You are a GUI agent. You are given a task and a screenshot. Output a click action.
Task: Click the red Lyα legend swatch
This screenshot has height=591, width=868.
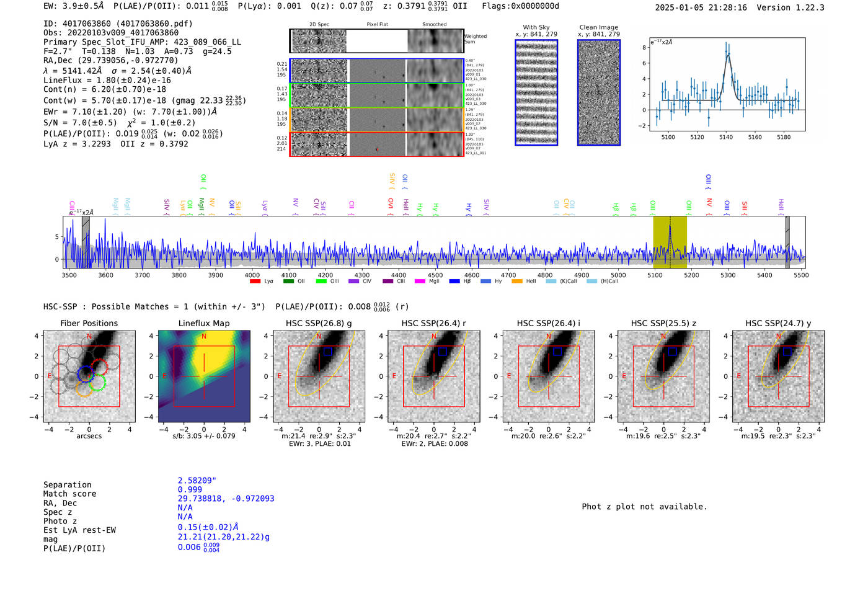[x=255, y=282]
